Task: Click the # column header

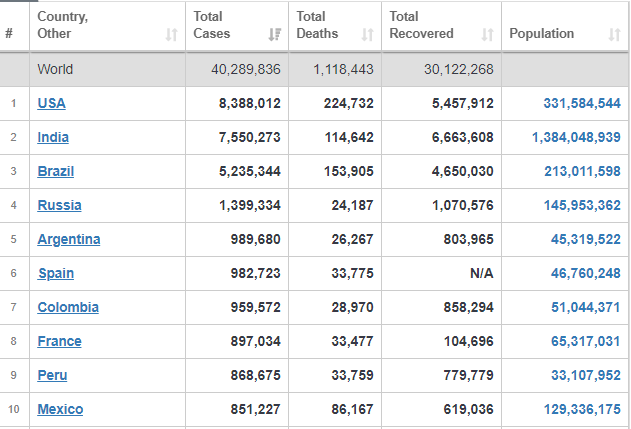Action: tap(9, 33)
